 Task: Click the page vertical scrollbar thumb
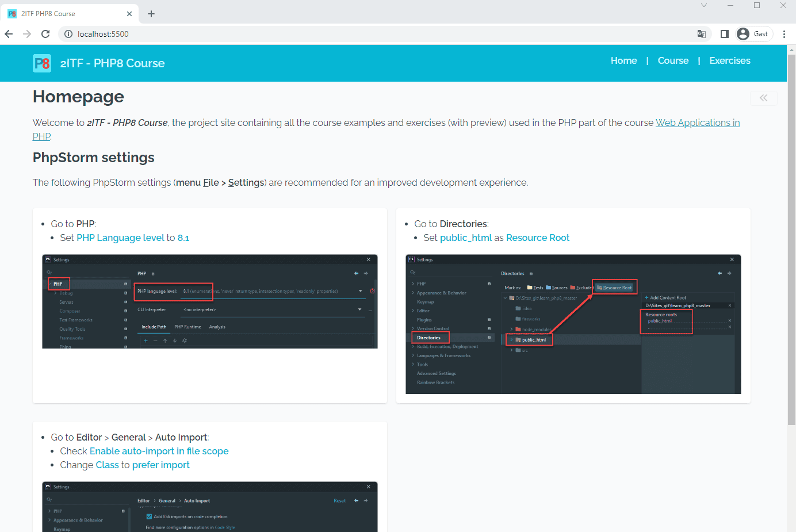click(x=791, y=239)
